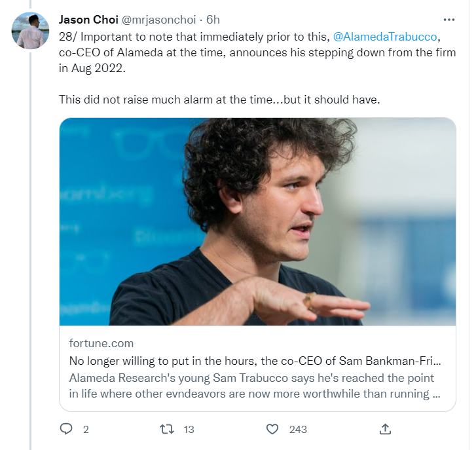The height and width of the screenshot is (450, 476).
Task: Retweet using the retweet arrows icon
Action: point(168,429)
